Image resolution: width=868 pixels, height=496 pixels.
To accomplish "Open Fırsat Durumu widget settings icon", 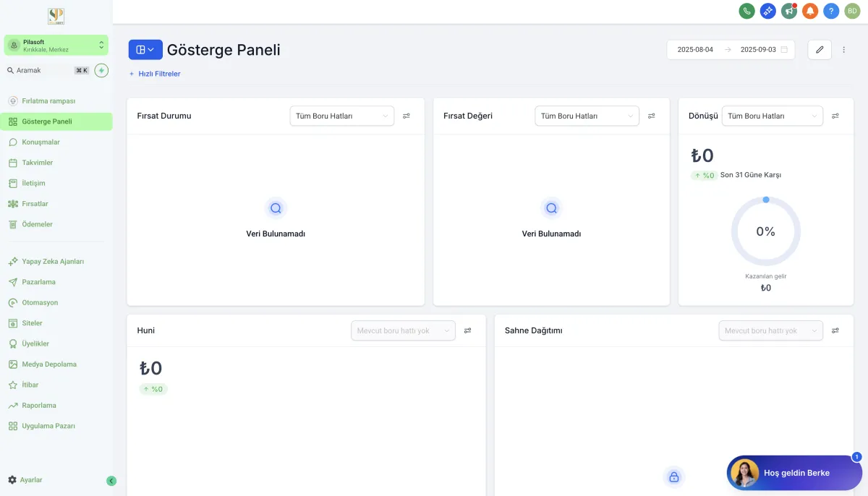I will coord(407,116).
